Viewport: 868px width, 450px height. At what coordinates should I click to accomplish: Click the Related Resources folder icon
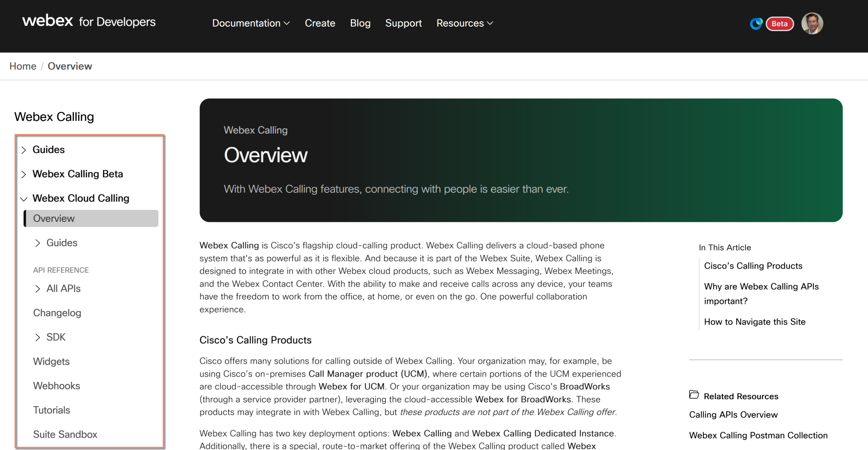click(x=694, y=395)
